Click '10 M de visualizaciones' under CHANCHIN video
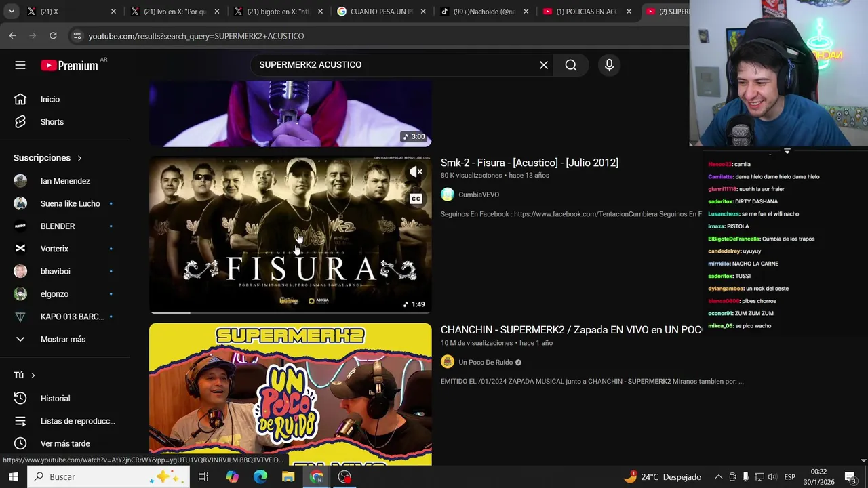 click(478, 343)
